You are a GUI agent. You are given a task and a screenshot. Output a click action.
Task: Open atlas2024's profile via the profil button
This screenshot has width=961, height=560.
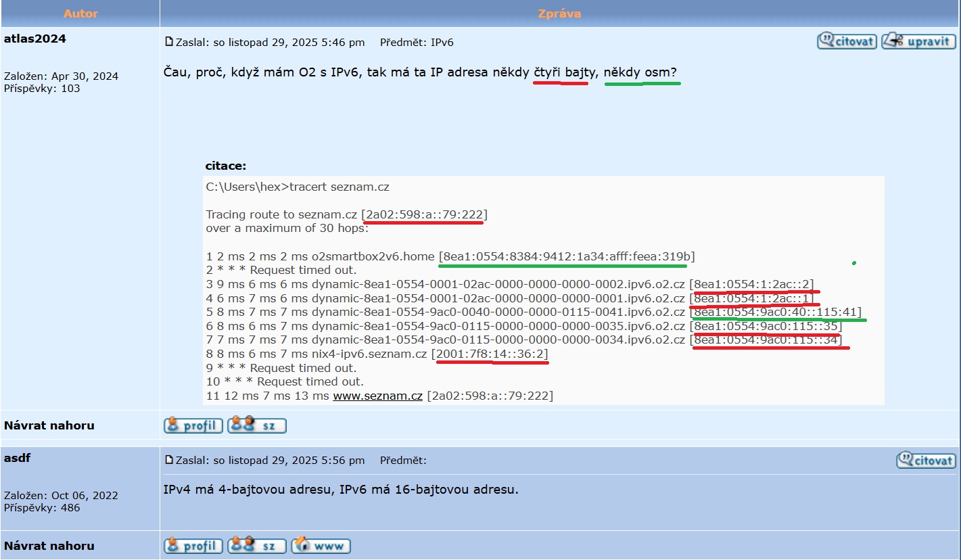pos(193,425)
